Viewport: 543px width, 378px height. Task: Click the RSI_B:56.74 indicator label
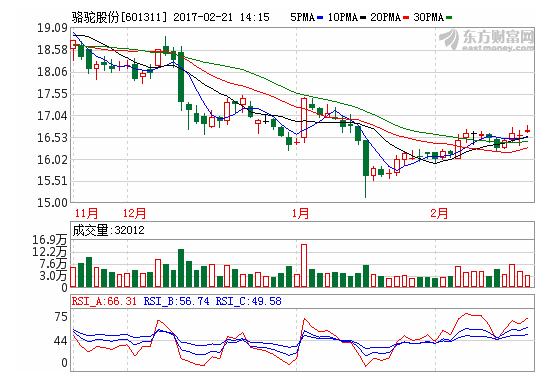177,301
